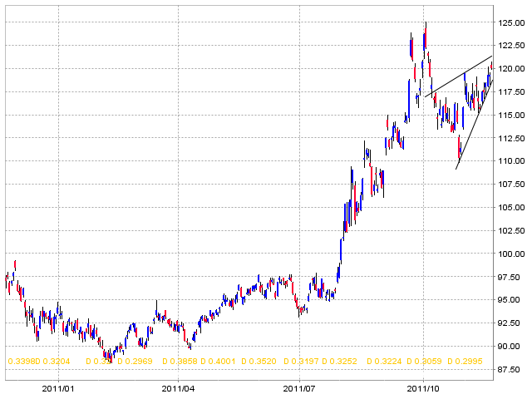The image size is (532, 399).
Task: Select the 95.00 price axis label
Action: click(x=511, y=300)
